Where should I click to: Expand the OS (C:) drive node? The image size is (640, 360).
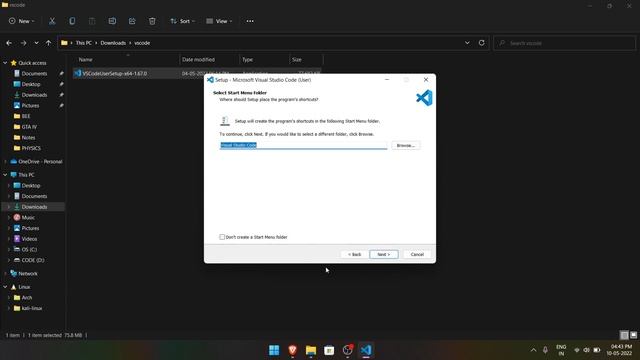(9, 249)
